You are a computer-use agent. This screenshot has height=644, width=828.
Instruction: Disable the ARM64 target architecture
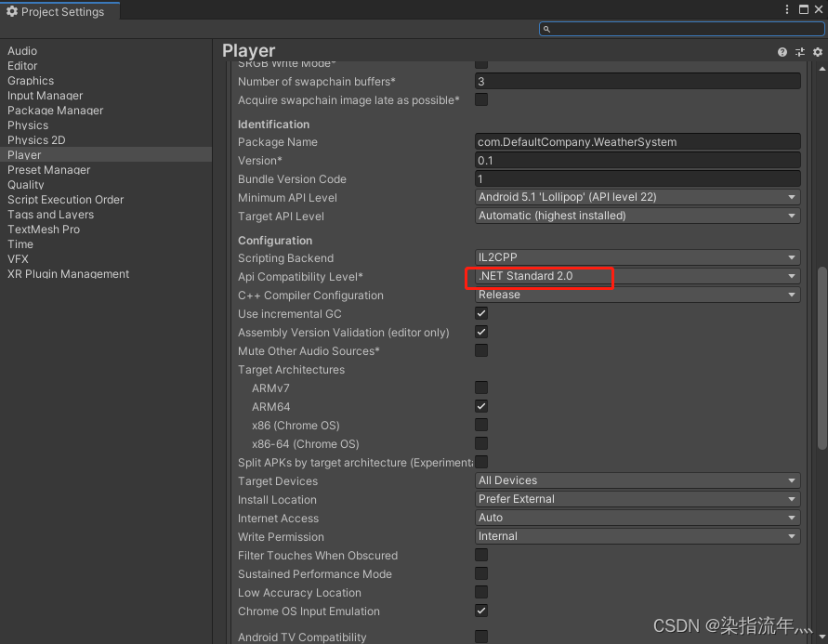[x=480, y=406]
